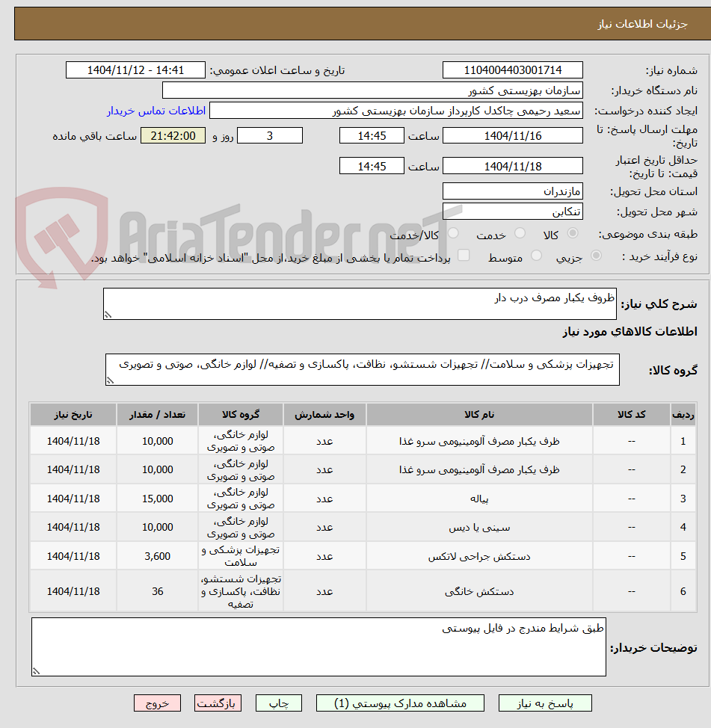711x728 pixels.
Task: Click the تجهیزات پزشکی و سلامت group cell
Action: click(x=241, y=556)
